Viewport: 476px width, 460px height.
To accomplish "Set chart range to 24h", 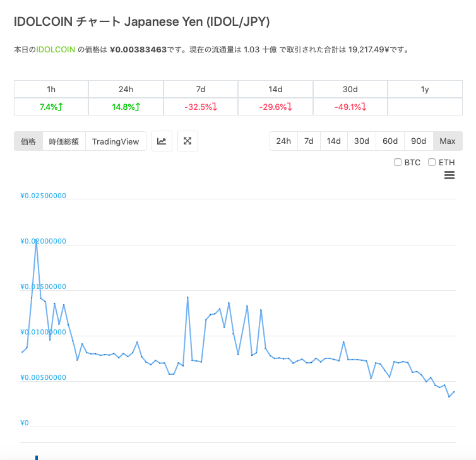I will pyautogui.click(x=283, y=141).
